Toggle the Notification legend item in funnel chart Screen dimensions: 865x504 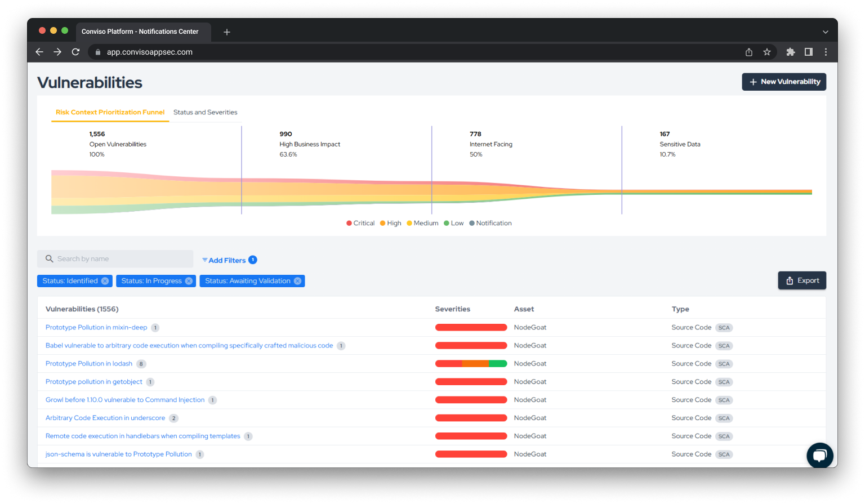[x=491, y=224]
